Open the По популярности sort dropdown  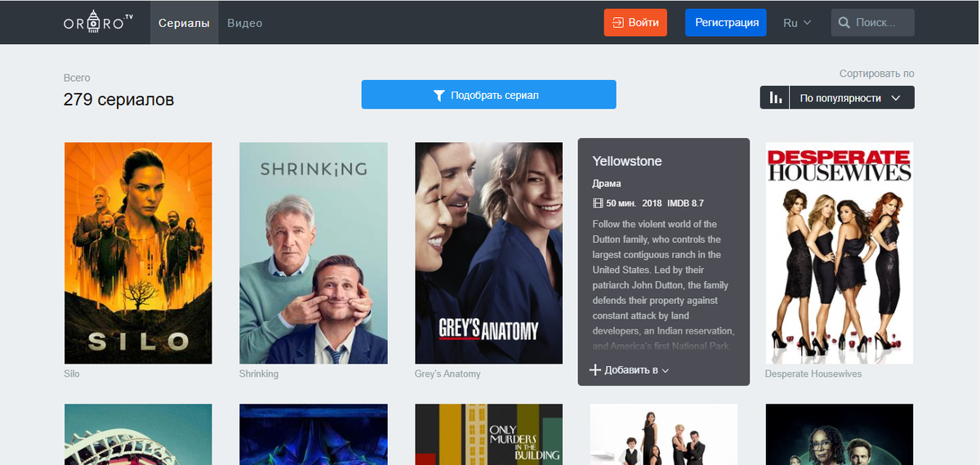852,98
